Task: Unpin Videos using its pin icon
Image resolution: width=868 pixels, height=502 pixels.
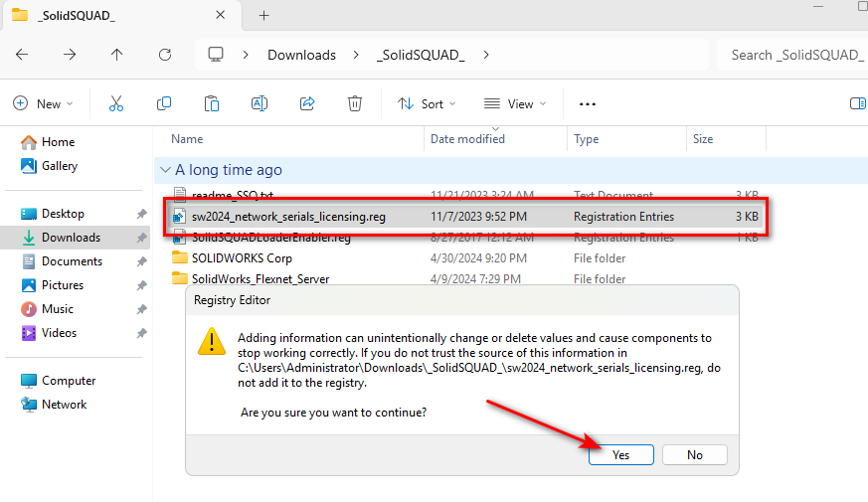Action: point(142,333)
